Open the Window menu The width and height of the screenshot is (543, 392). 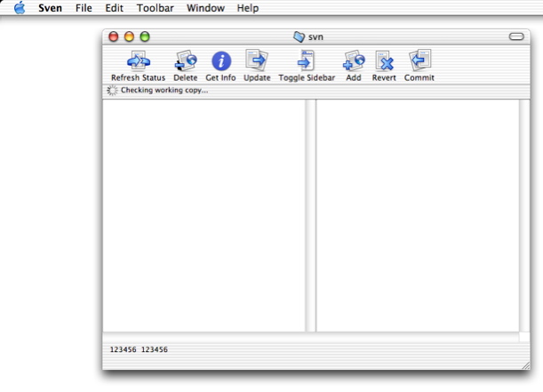205,8
